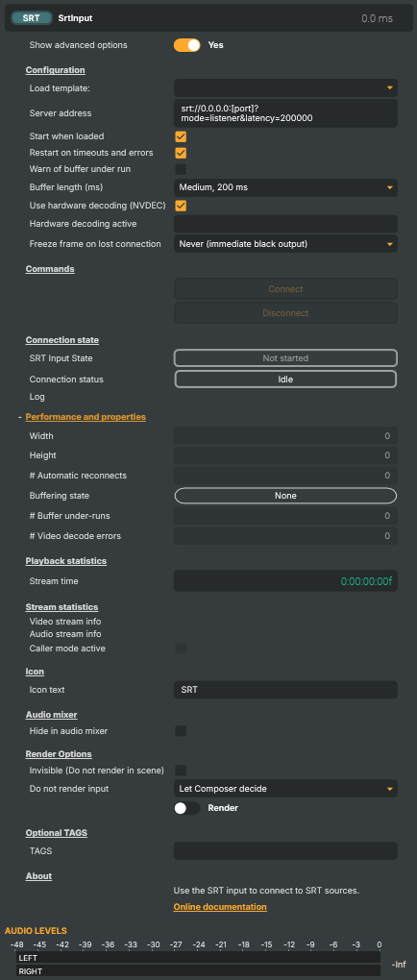
Task: Click the Connect button
Action: 285,289
